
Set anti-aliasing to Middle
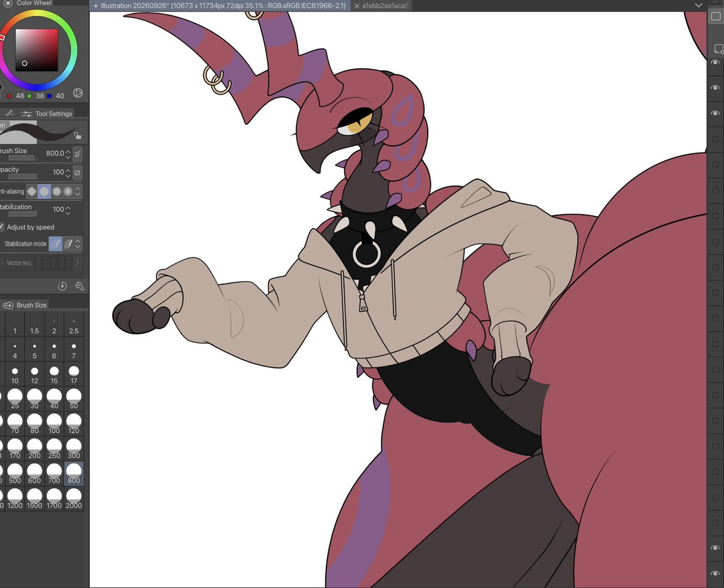57,191
